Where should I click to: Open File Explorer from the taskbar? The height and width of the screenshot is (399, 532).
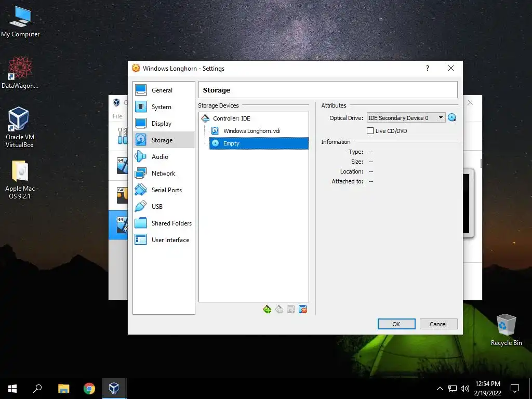tap(63, 389)
